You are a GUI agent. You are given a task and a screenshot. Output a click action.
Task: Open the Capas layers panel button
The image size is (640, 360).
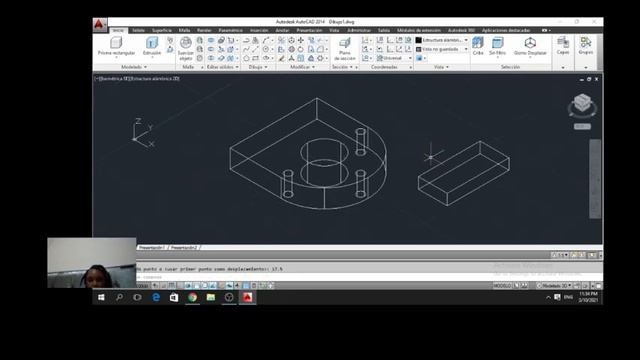(563, 46)
